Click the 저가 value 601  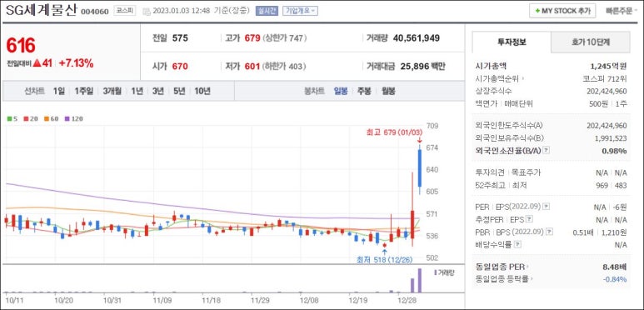pyautogui.click(x=252, y=66)
